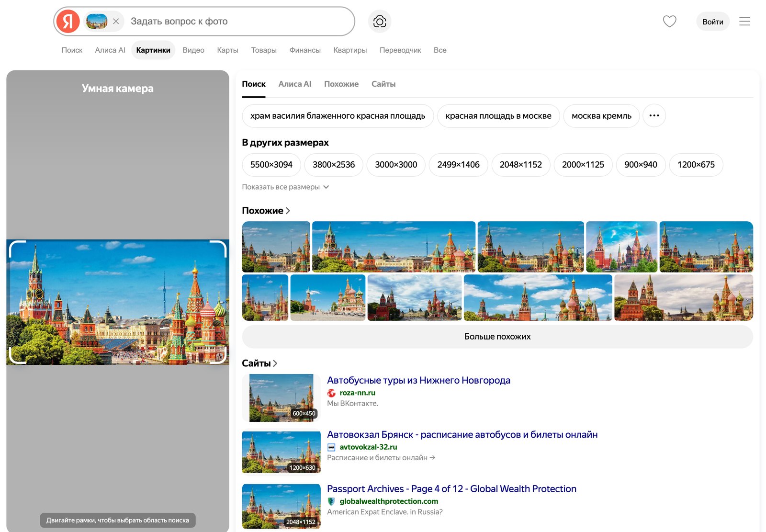The width and height of the screenshot is (766, 532).
Task: Click the roza-nn.ru favicon
Action: point(331,393)
